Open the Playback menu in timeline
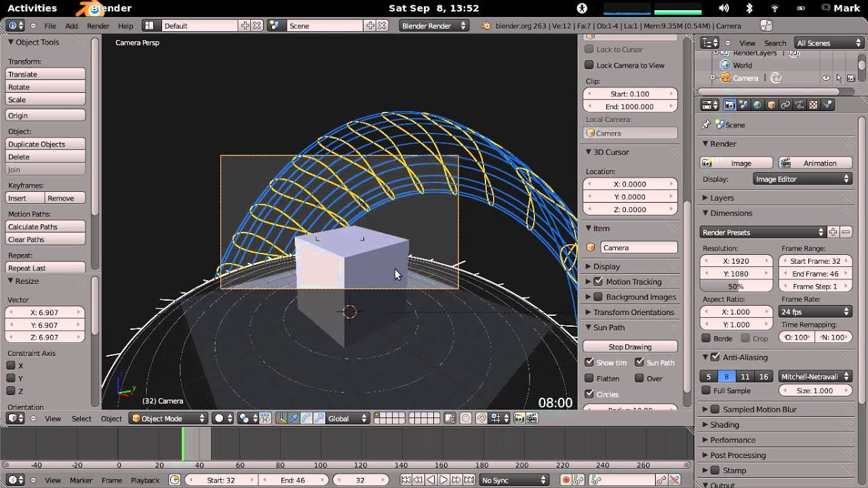This screenshot has height=488, width=868. (x=145, y=480)
